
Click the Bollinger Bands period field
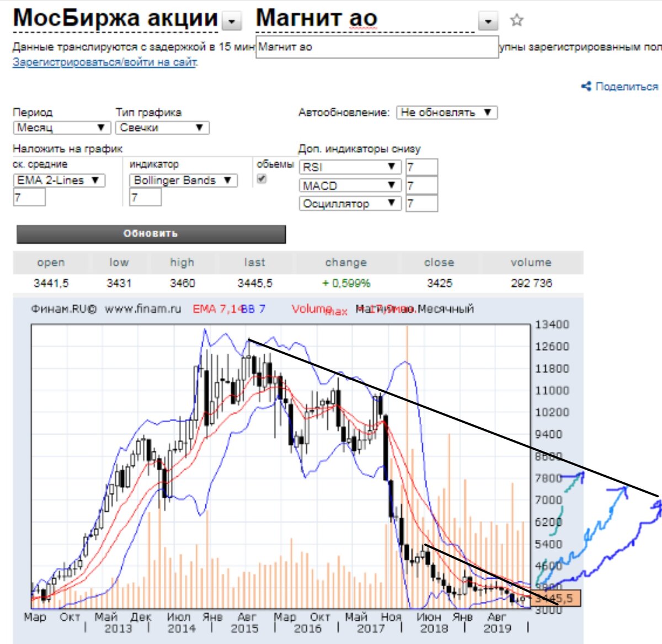click(146, 197)
